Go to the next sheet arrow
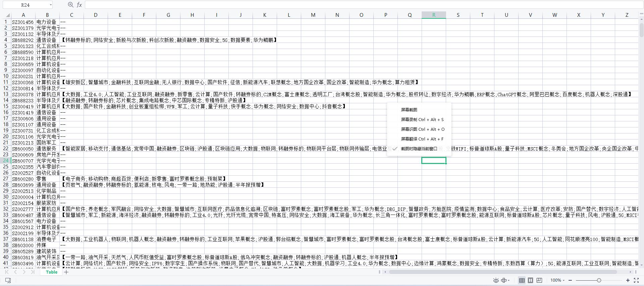The image size is (644, 286). point(24,272)
